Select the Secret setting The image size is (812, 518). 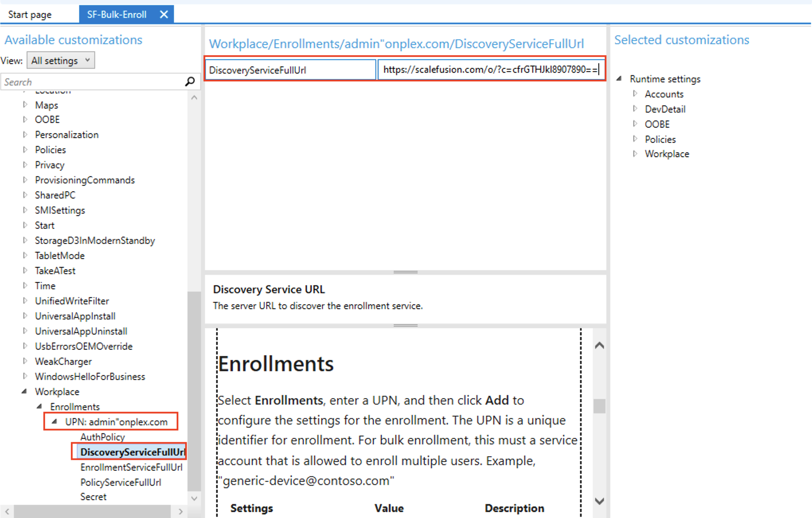pyautogui.click(x=94, y=497)
